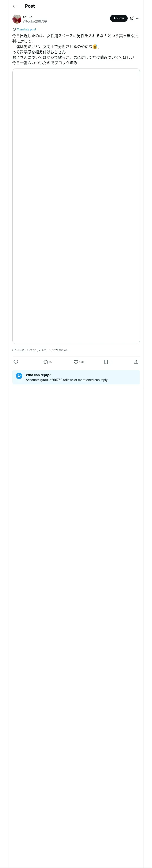Go back using the back arrow
Screen dimensions: 152x868
15,6
